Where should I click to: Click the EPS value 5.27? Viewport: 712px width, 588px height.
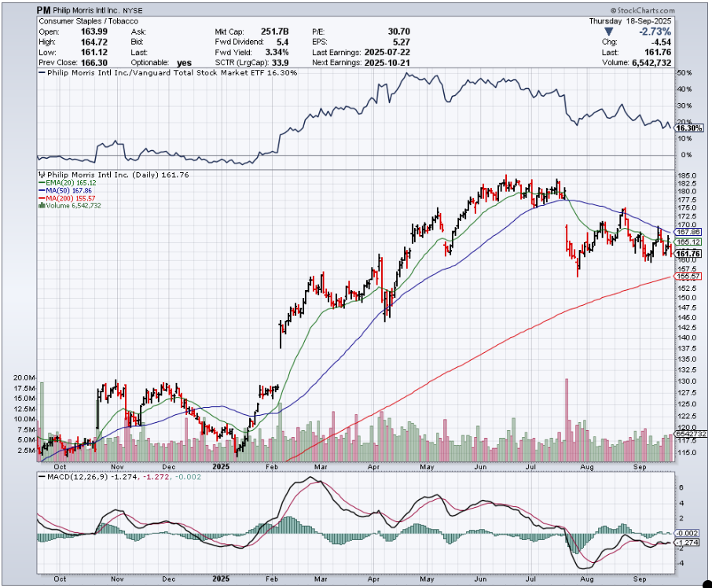(402, 42)
